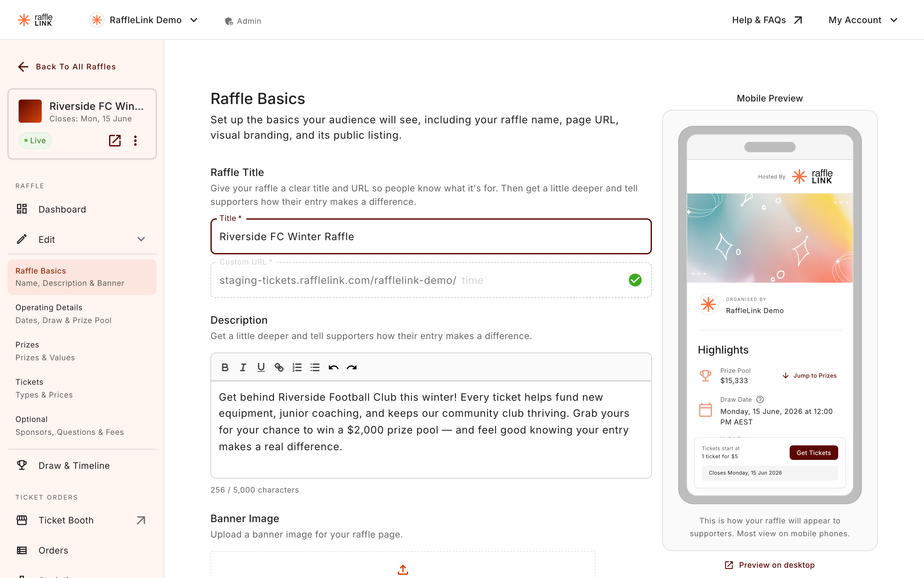This screenshot has width=924, height=578.
Task: Insert numbered list in description
Action: (x=297, y=367)
